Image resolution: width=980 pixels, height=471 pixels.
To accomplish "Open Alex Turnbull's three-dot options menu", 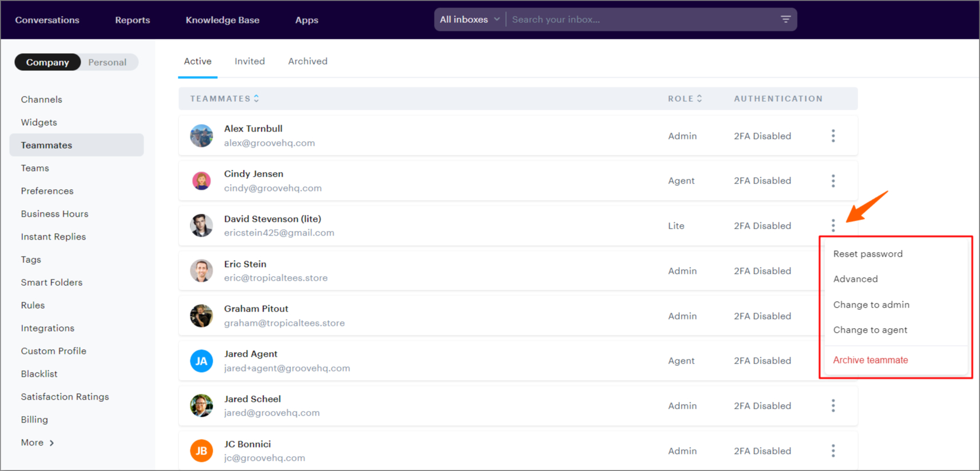I will (x=833, y=135).
